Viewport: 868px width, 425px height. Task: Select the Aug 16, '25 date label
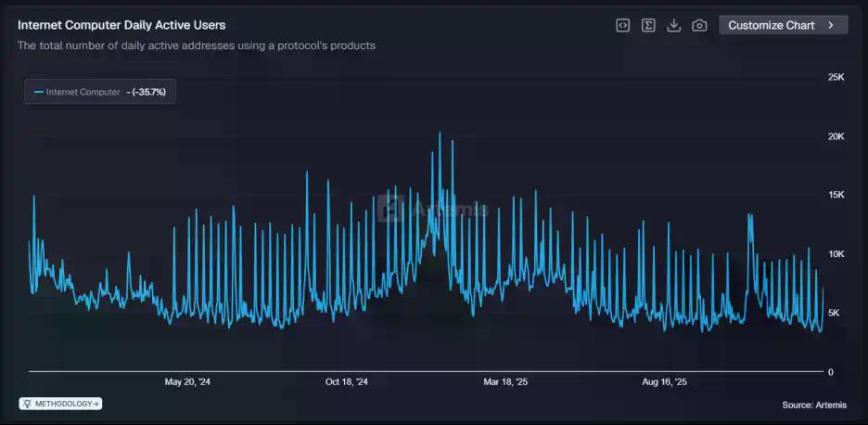click(665, 381)
